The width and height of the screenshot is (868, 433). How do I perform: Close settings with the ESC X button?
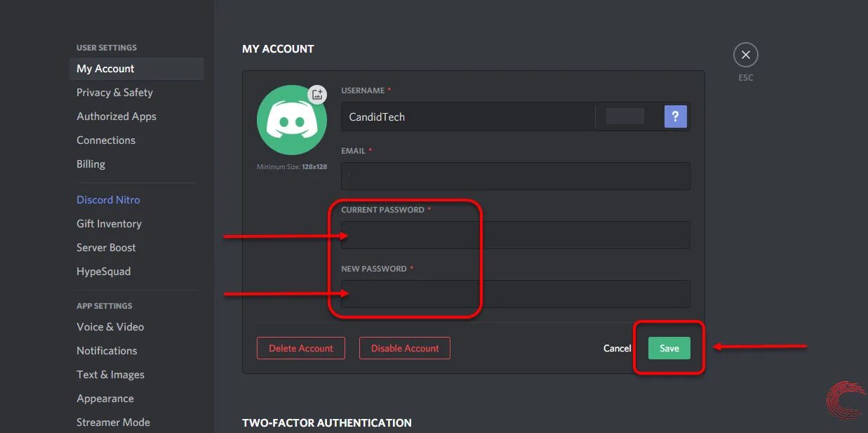point(746,55)
